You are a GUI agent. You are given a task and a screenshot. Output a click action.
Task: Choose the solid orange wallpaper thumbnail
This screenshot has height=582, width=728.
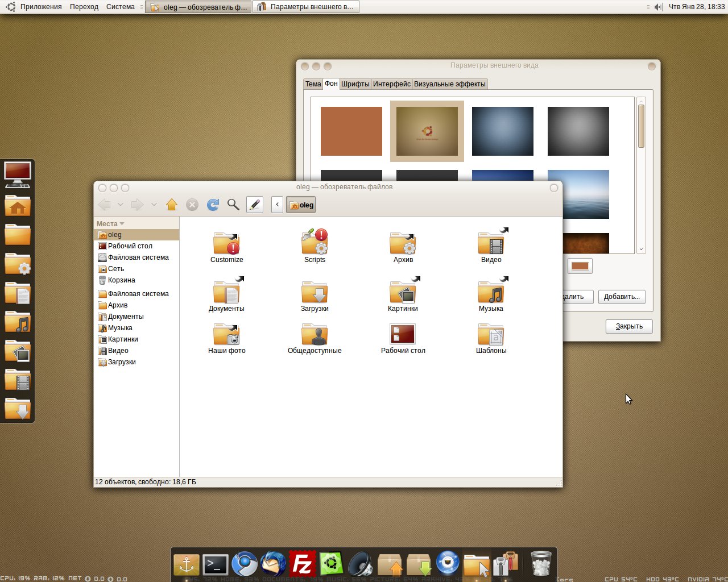point(351,131)
